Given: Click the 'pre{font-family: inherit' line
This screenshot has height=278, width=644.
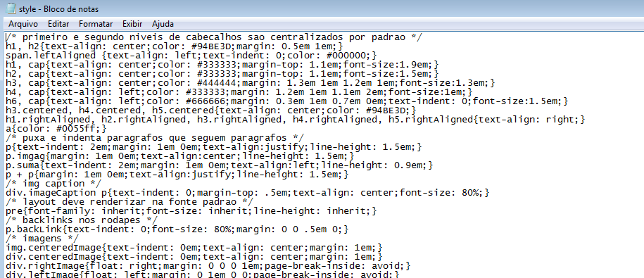Looking at the screenshot, I should point(191,210).
